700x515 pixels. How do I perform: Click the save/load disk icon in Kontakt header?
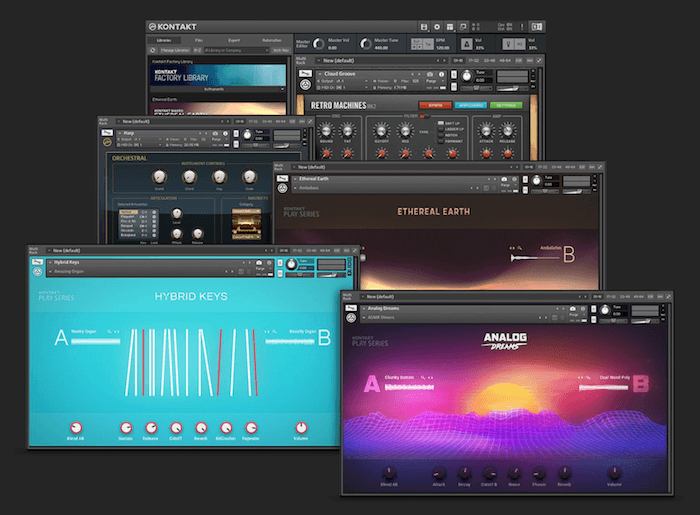coord(424,27)
